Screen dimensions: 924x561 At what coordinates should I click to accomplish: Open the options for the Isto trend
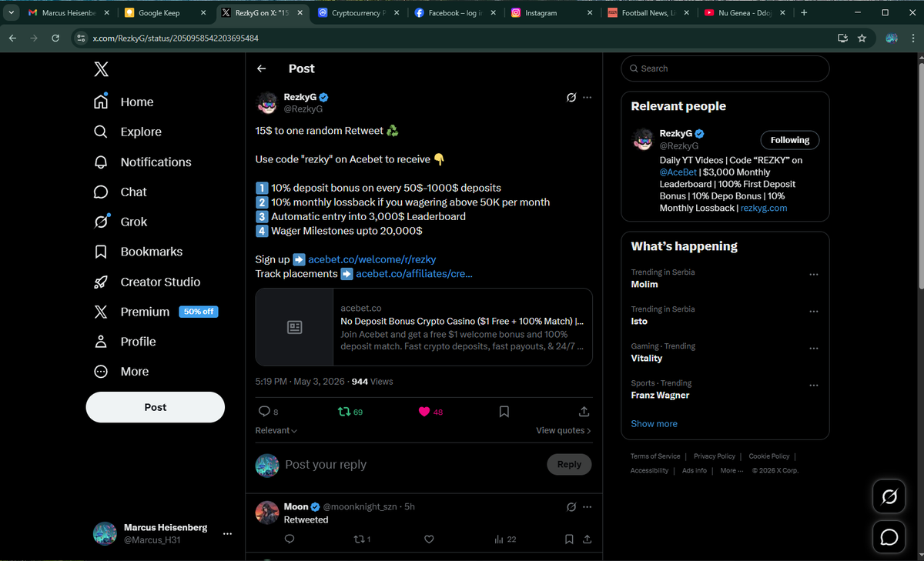click(x=814, y=312)
